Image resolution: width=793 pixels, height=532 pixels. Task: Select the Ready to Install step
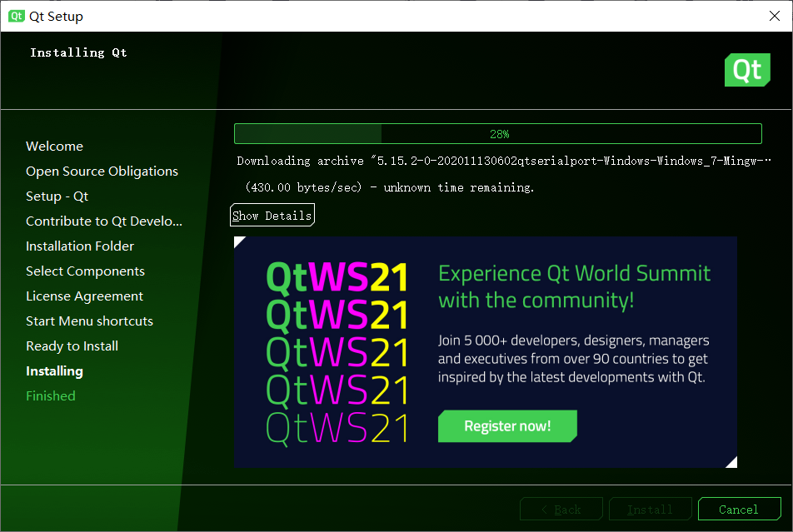pos(72,346)
